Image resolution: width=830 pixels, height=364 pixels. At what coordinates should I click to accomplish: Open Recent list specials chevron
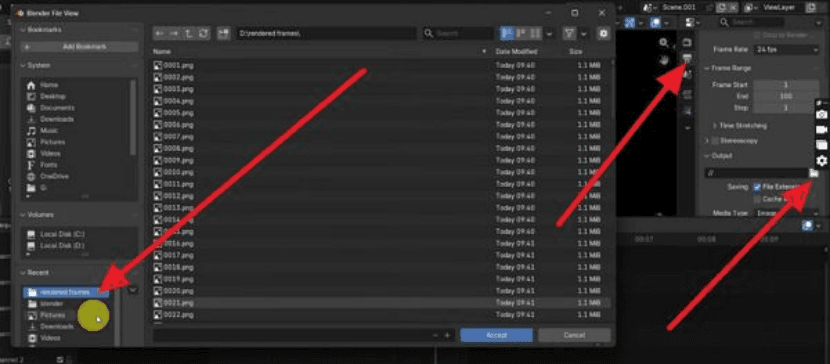132,290
